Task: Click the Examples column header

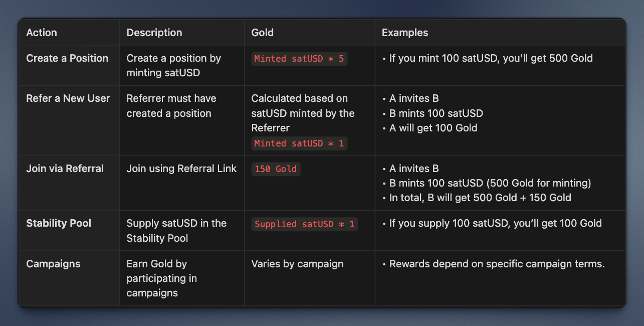Action: 405,33
